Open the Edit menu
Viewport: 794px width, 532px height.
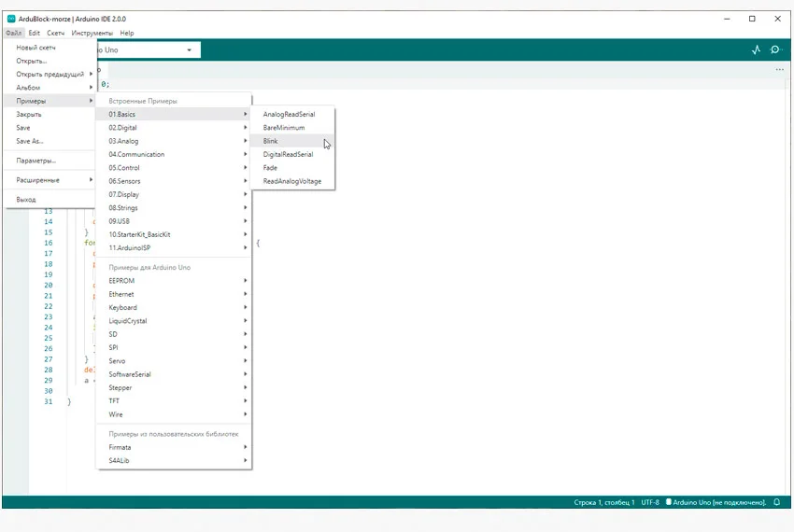(34, 33)
